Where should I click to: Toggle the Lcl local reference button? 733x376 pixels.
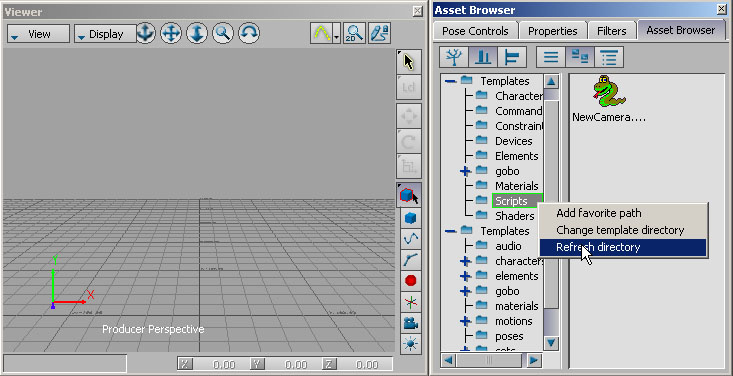409,87
